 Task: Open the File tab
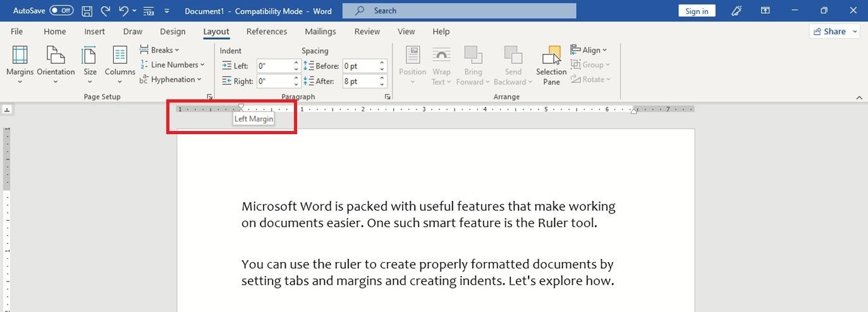click(x=17, y=32)
